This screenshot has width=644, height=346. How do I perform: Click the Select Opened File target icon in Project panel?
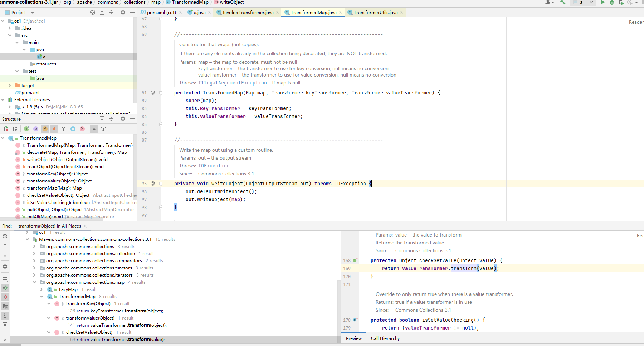93,12
